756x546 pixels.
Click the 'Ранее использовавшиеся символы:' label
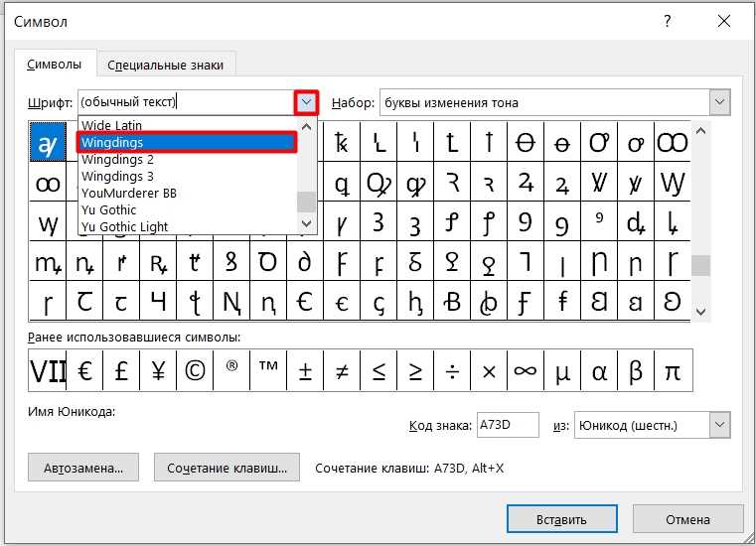click(x=134, y=338)
